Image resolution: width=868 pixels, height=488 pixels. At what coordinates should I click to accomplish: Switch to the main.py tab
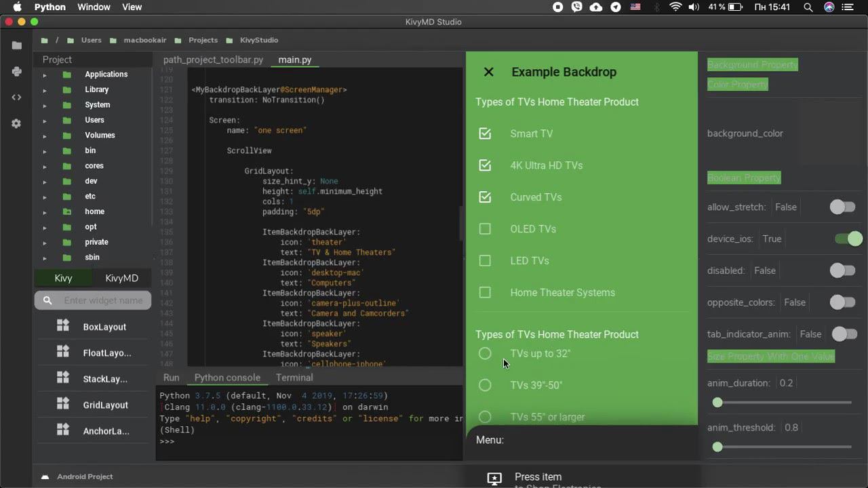click(x=295, y=60)
